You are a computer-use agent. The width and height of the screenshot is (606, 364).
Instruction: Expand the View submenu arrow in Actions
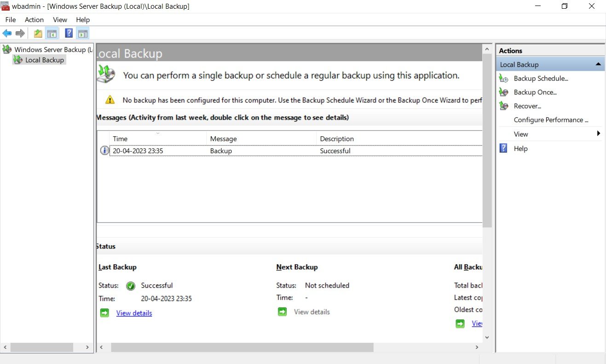(x=599, y=133)
